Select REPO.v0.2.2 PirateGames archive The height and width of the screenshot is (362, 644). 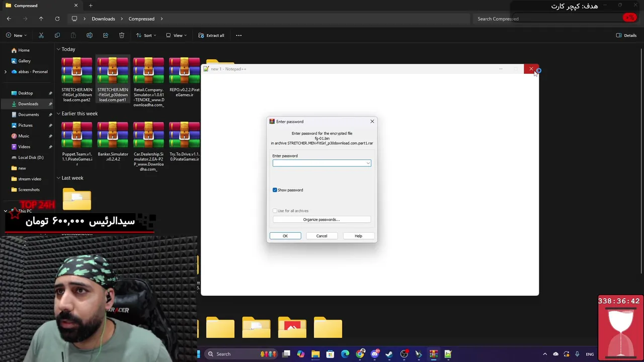click(185, 77)
